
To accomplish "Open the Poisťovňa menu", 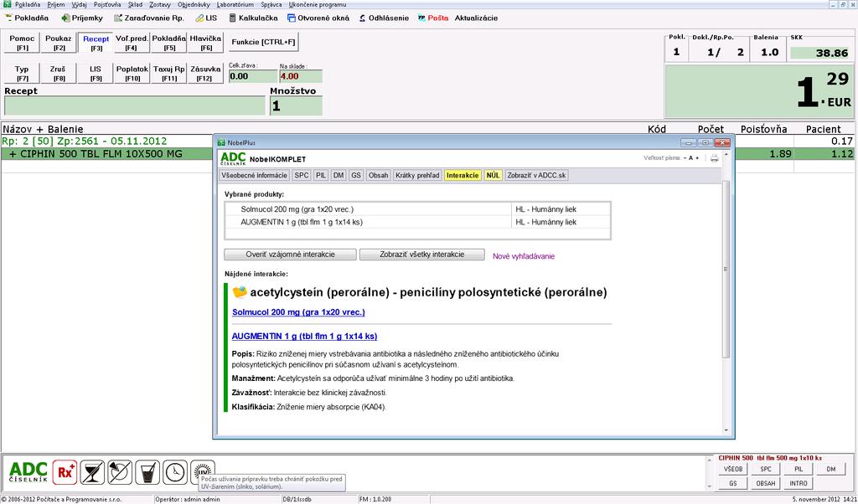I will tap(107, 4).
